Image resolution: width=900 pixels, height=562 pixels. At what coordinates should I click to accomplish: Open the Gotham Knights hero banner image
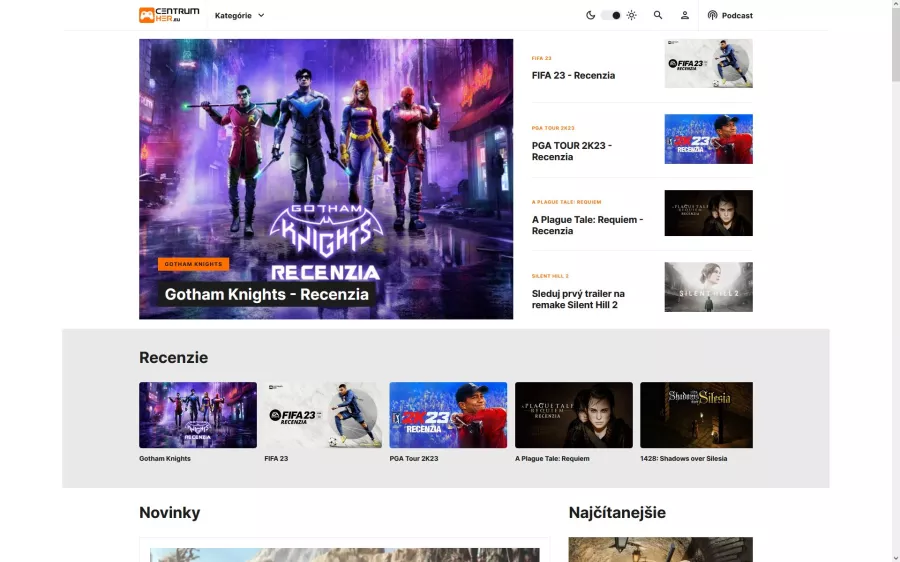click(x=326, y=179)
